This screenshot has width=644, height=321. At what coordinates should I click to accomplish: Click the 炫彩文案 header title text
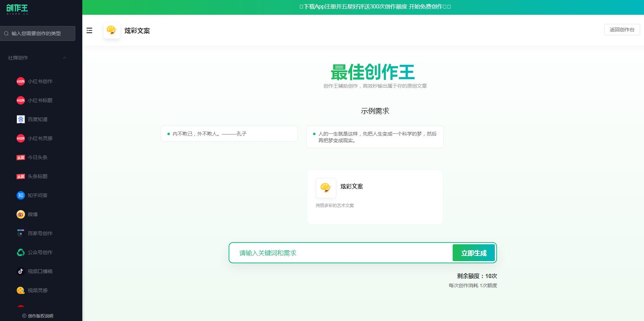(x=137, y=31)
